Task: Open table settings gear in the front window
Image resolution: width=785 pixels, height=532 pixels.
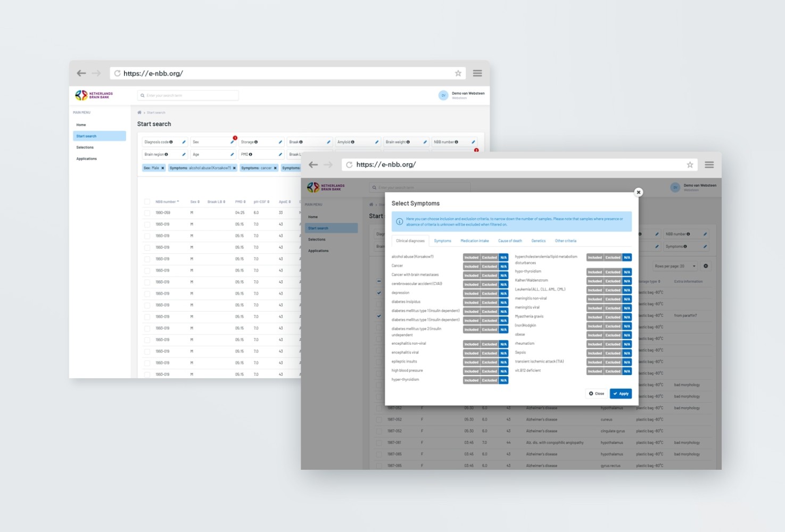Action: pos(706,266)
